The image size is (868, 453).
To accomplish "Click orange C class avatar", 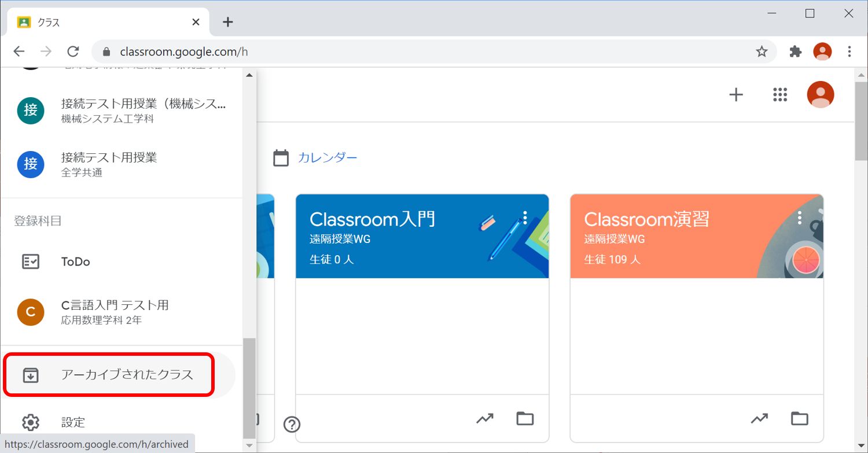I will 31,312.
